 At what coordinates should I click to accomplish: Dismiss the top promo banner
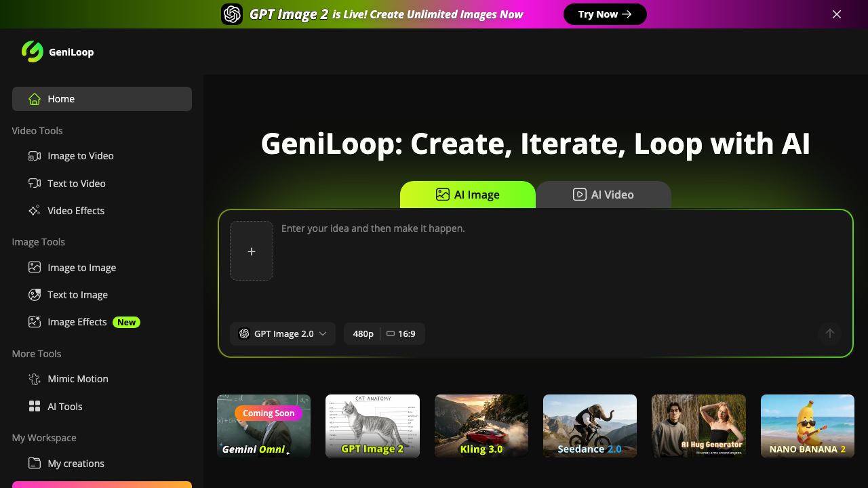[x=837, y=14]
